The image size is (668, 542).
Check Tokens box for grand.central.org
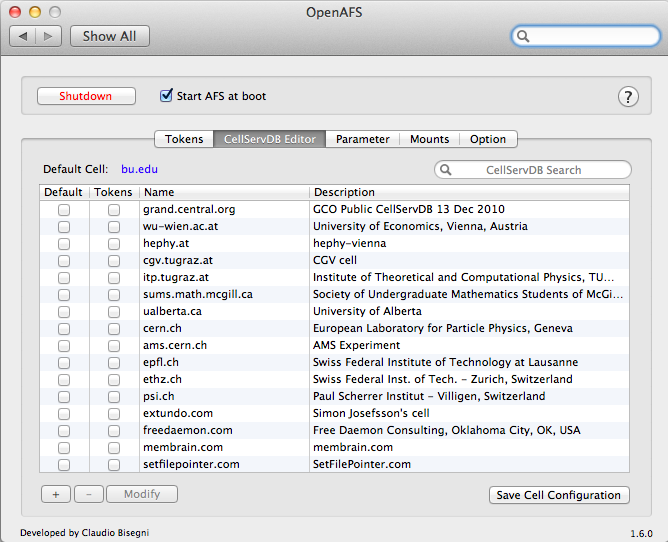[114, 210]
